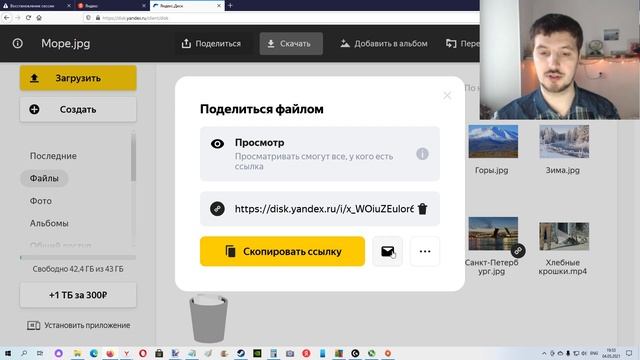Open Firefox from the taskbar

pos(110,353)
